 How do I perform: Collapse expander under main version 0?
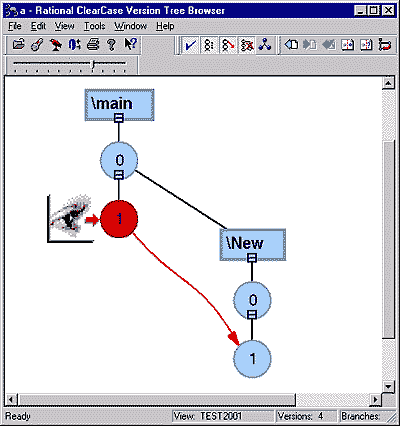[119, 175]
